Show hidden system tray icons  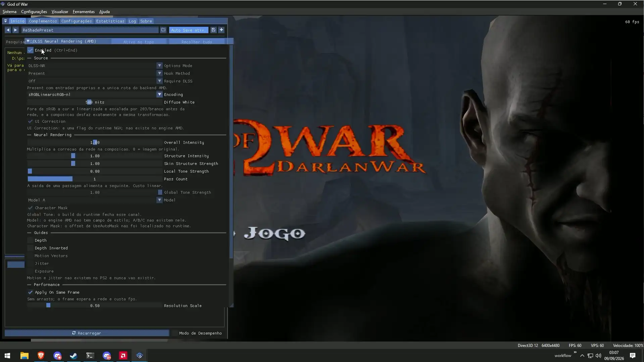(x=582, y=356)
